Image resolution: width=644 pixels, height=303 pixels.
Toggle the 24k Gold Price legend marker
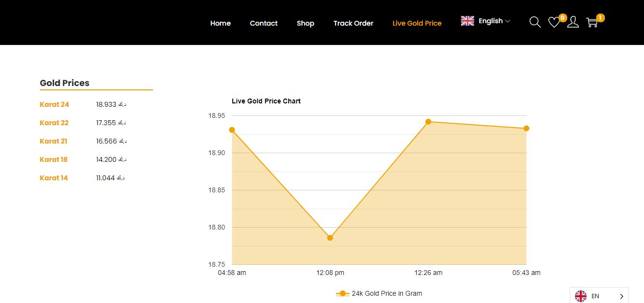(343, 293)
